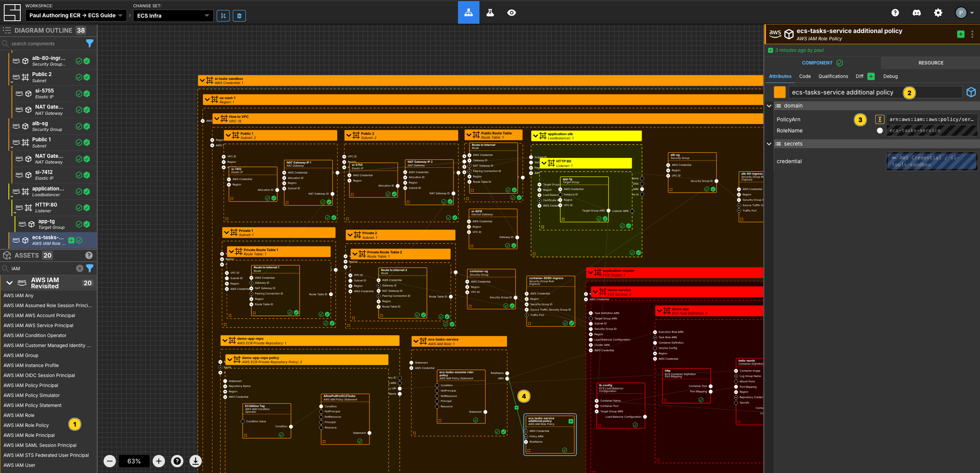The image size is (980, 473).
Task: Open the eye visualize view
Action: pos(512,13)
